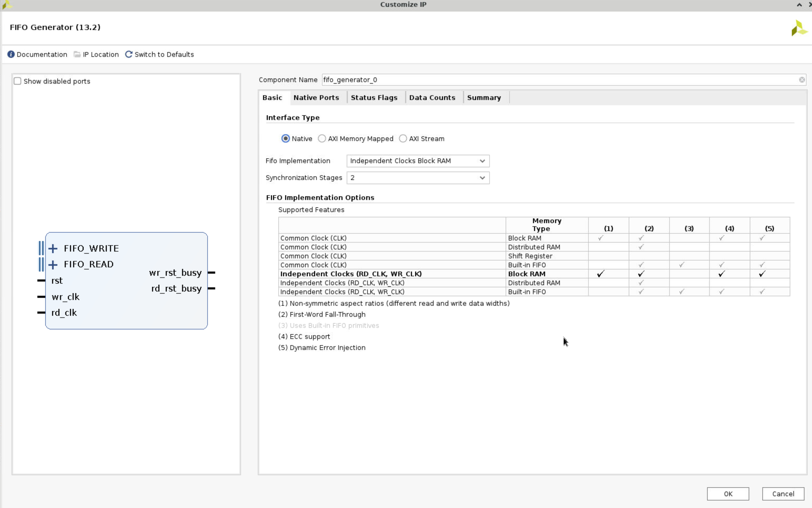The width and height of the screenshot is (812, 508).
Task: Switch to the Status Flags tab
Action: click(x=374, y=97)
